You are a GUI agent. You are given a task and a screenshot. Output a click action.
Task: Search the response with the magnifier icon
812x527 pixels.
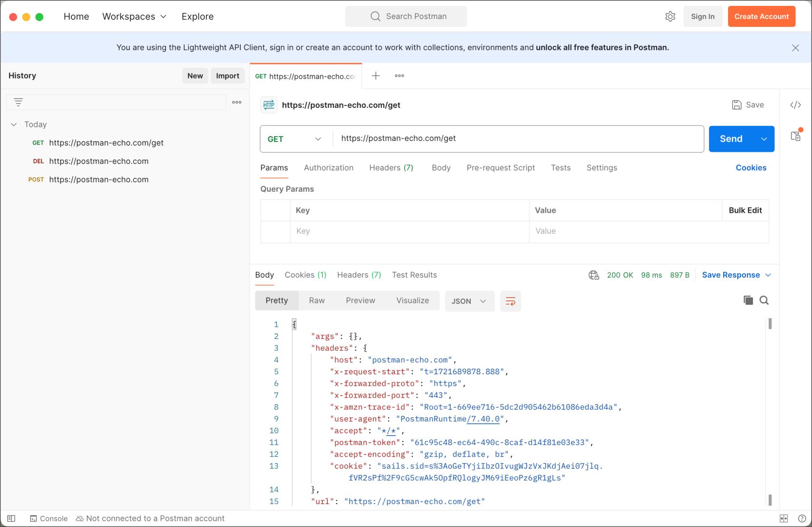[764, 301]
